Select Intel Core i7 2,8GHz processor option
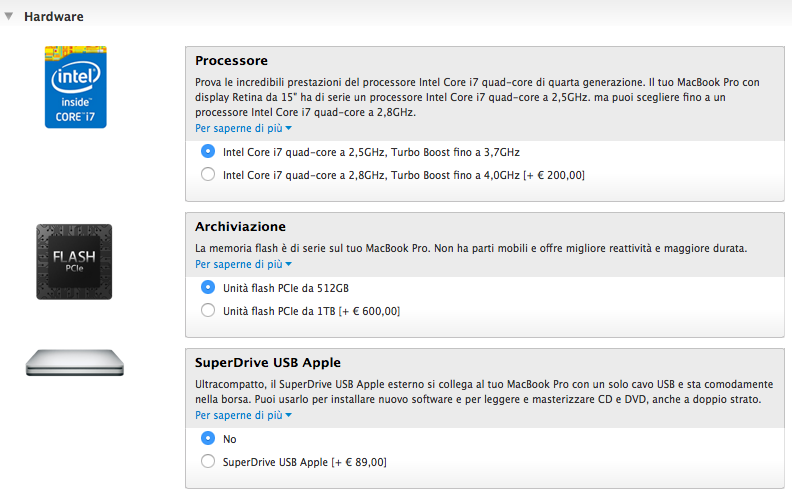 tap(208, 174)
